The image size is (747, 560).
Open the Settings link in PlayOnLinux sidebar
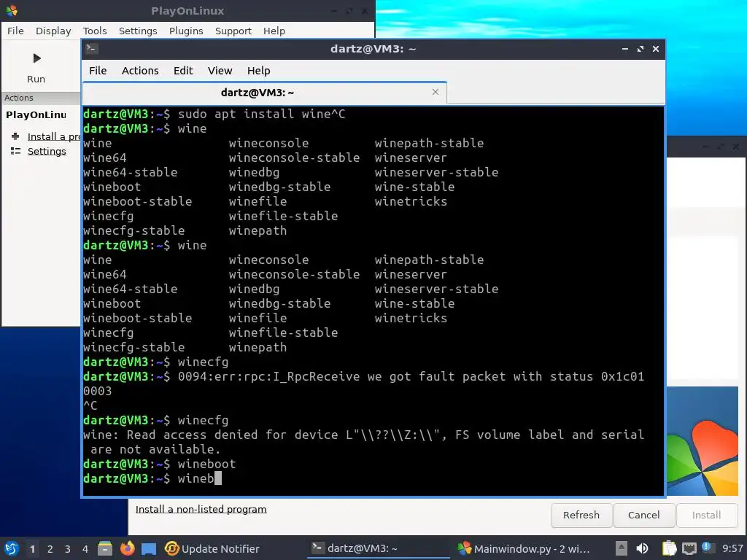tap(47, 151)
